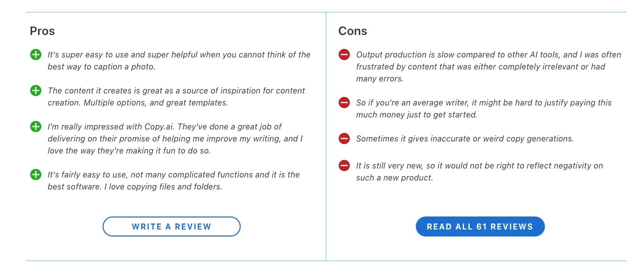Click the red minus icon beside "Output production is slow"
Viewport: 644px width, 279px height.
point(344,54)
